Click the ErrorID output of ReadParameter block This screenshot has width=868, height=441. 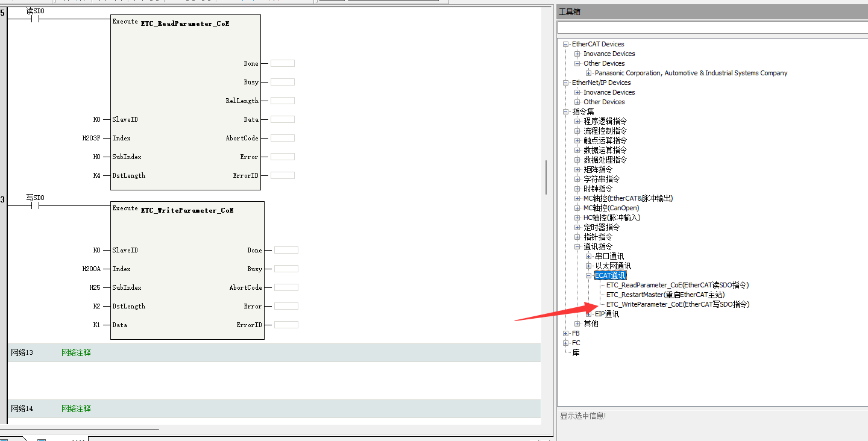[x=283, y=175]
